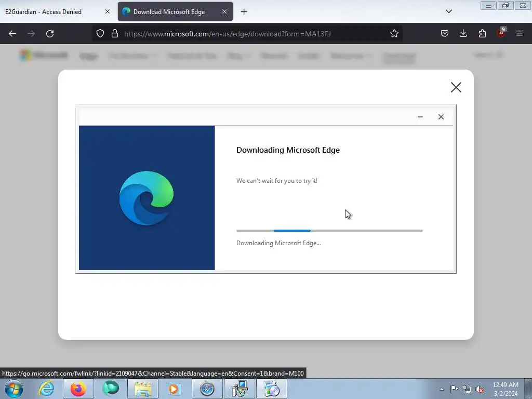The height and width of the screenshot is (399, 532).
Task: Open a new tab with plus button
Action: pyautogui.click(x=244, y=12)
